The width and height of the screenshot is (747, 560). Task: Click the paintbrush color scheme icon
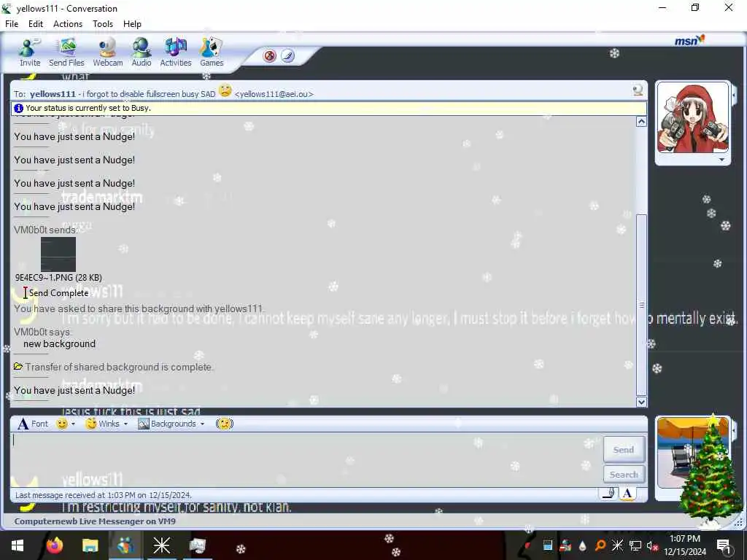tap(287, 56)
